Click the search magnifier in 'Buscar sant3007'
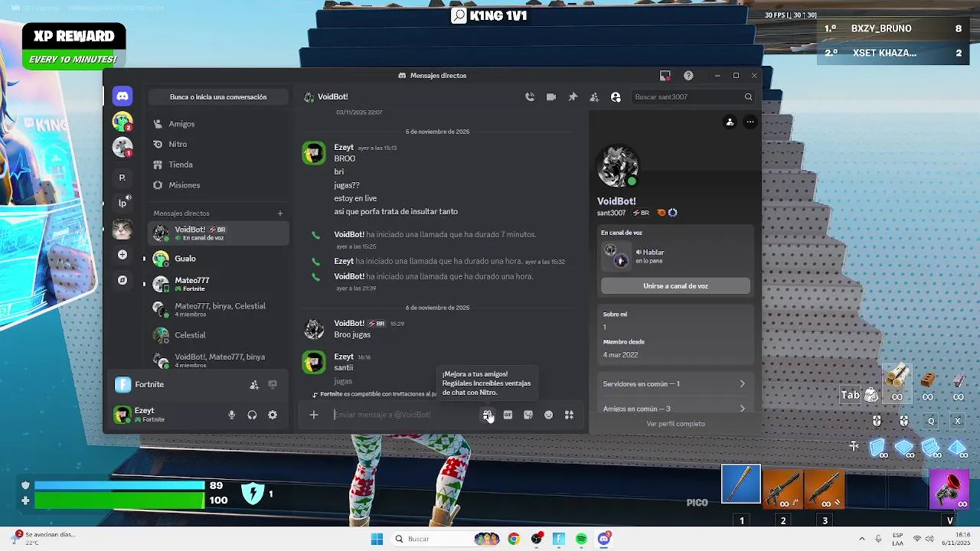Image resolution: width=980 pixels, height=551 pixels. pyautogui.click(x=748, y=97)
